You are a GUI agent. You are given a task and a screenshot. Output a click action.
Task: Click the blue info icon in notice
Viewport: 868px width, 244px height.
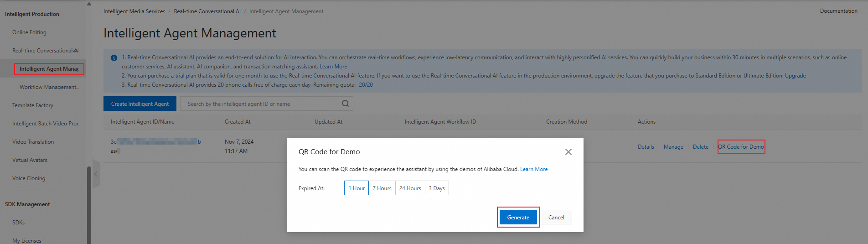114,58
